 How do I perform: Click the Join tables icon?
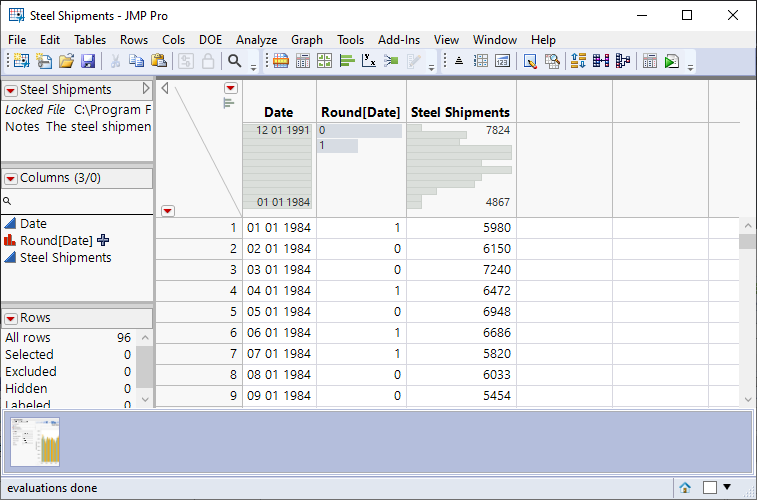(601, 61)
